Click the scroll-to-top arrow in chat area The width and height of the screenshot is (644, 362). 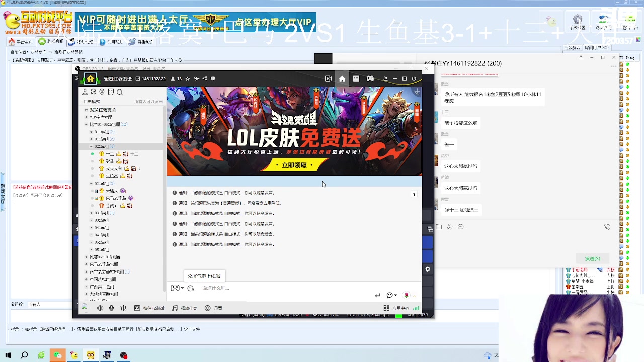pyautogui.click(x=414, y=194)
